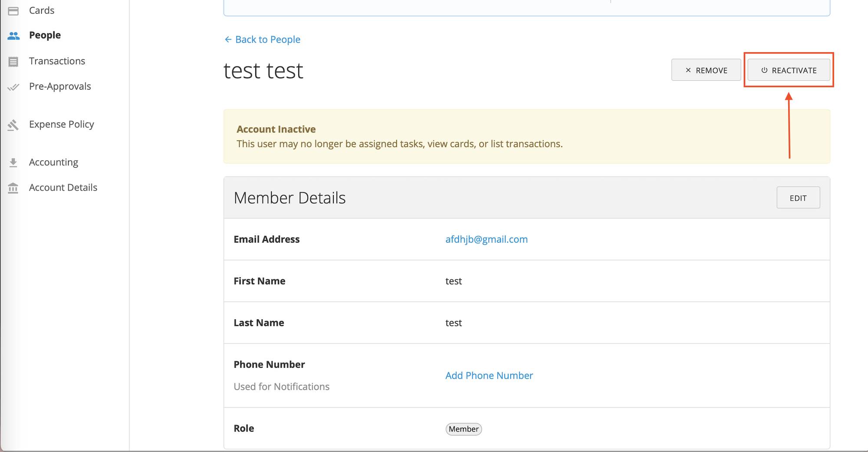Select the Expense Policy gavel icon

(x=13, y=125)
